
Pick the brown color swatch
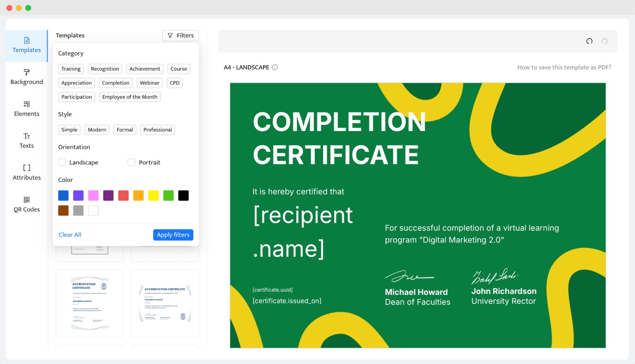point(64,210)
